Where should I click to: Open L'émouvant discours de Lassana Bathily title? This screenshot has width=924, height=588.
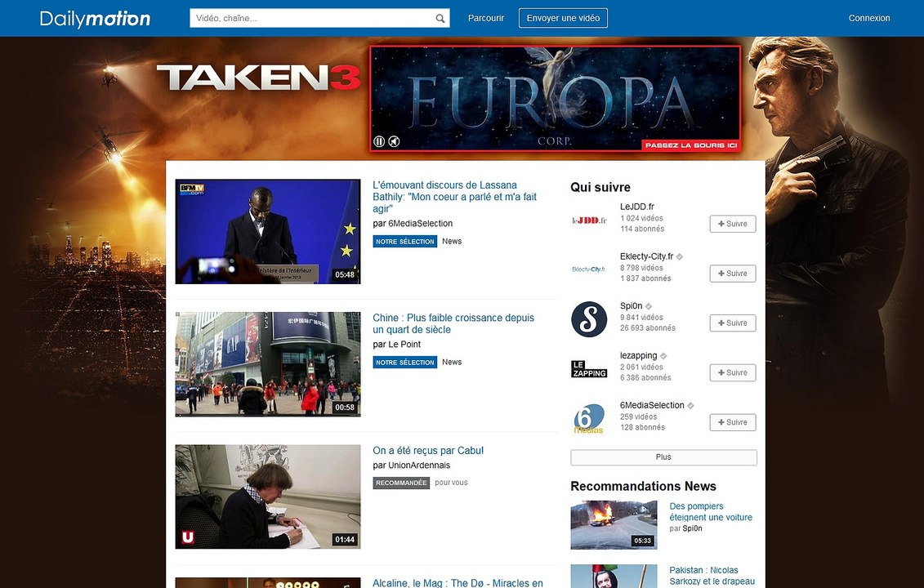click(454, 197)
